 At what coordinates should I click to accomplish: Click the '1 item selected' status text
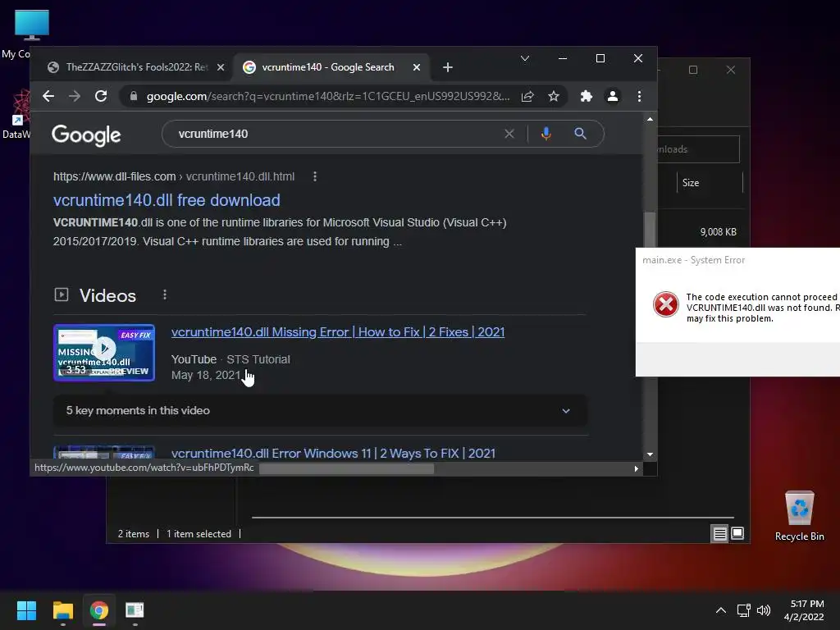(x=199, y=534)
